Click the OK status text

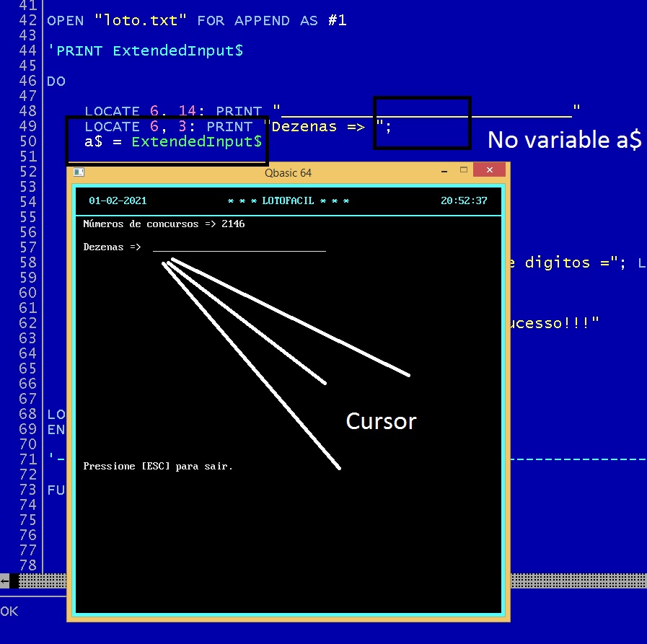click(9, 611)
